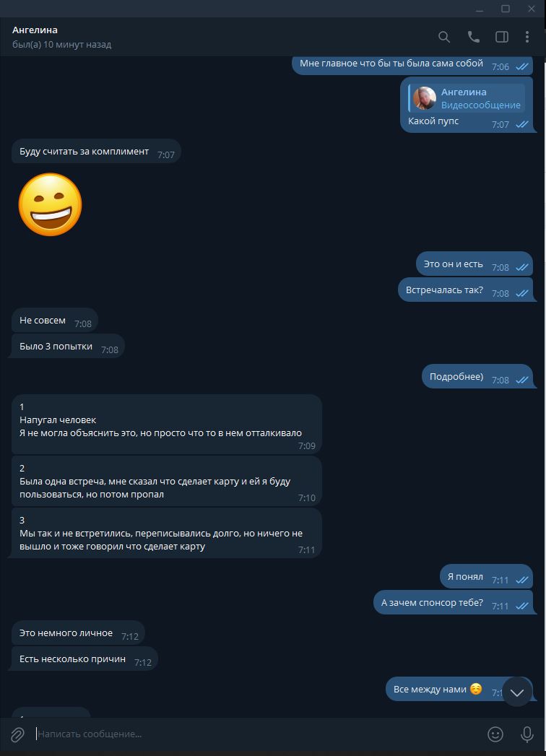Viewport: 546px width, 756px height.
Task: Click the video message avatar thumbnail
Action: coord(425,98)
